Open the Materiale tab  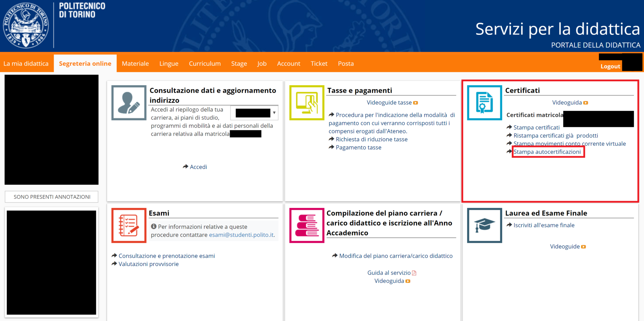[x=135, y=63]
